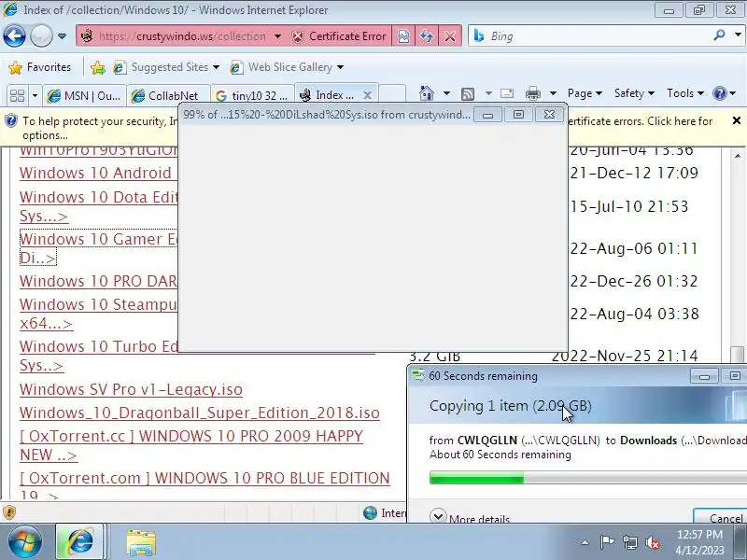Image resolution: width=747 pixels, height=560 pixels.
Task: Click the Action Center flag icon
Action: (606, 542)
